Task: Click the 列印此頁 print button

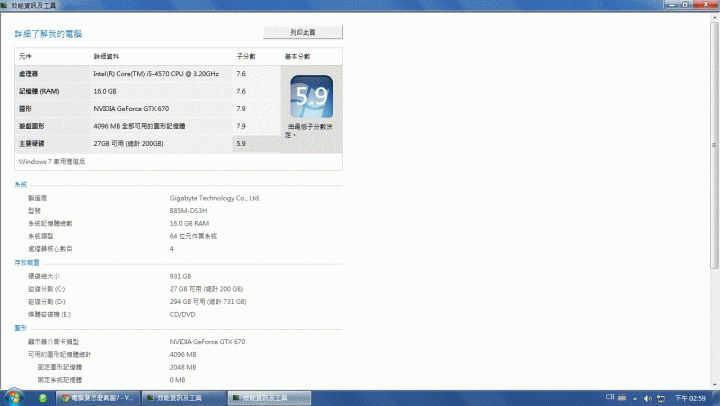Action: pyautogui.click(x=303, y=33)
